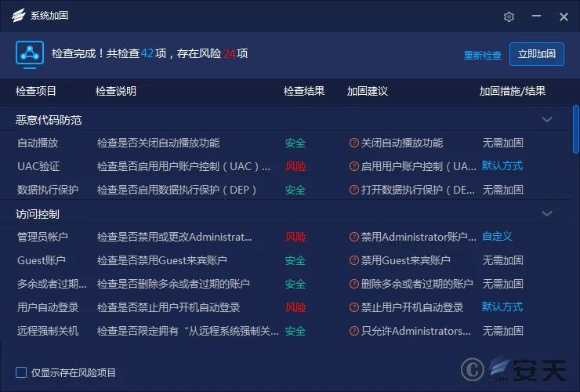Open 自定义 for 管理员帐户 row

pos(497,236)
